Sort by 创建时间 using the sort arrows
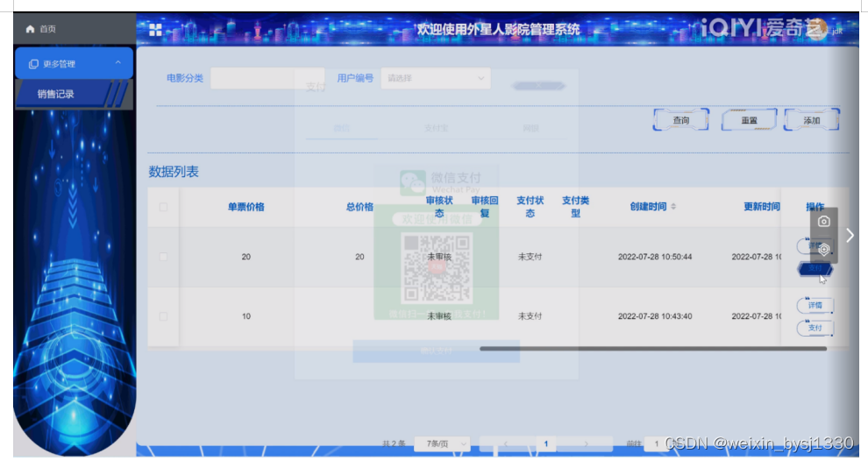868x461 pixels. (673, 207)
